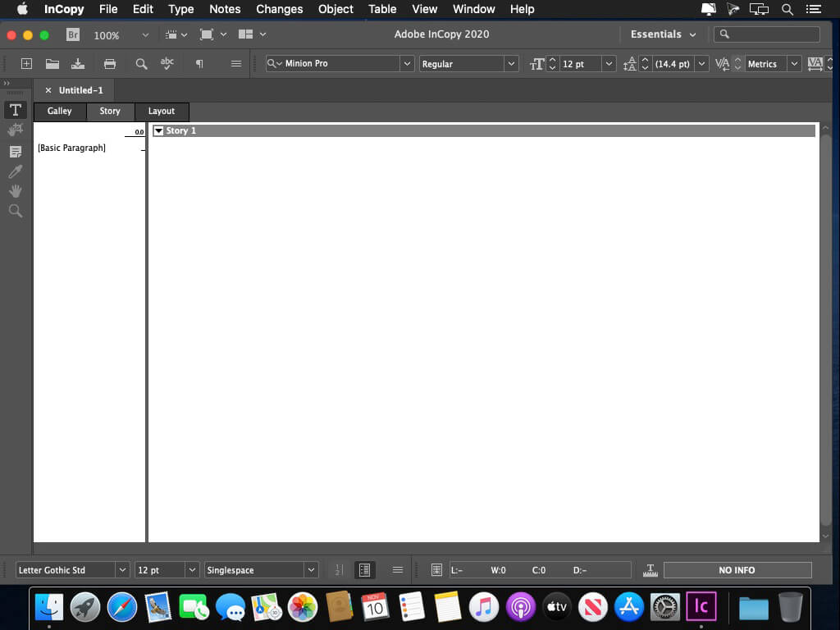Click the Print icon in the top toolbar
This screenshot has width=840, height=630.
tap(107, 63)
